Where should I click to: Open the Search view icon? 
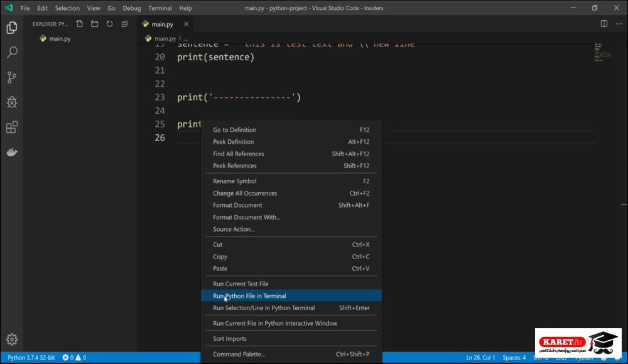tap(12, 52)
